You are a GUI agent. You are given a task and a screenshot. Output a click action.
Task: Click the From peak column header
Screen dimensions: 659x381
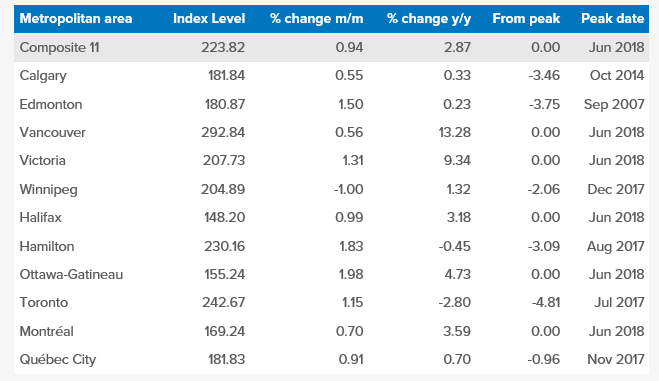[526, 18]
